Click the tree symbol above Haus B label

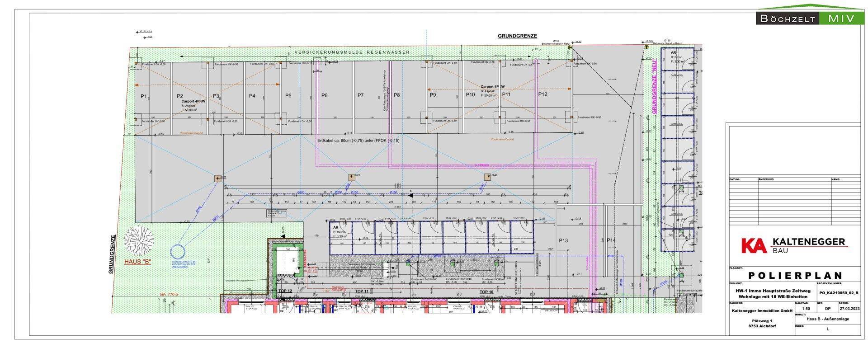(x=139, y=240)
